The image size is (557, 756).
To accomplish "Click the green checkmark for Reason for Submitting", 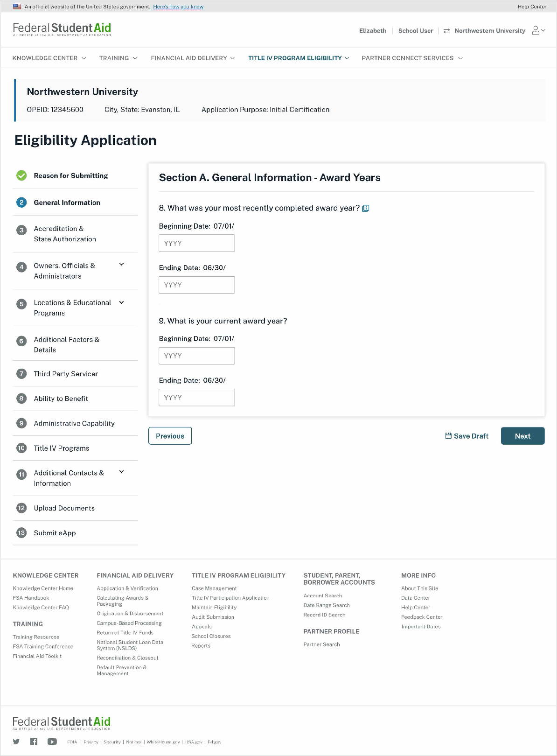I will pos(21,175).
